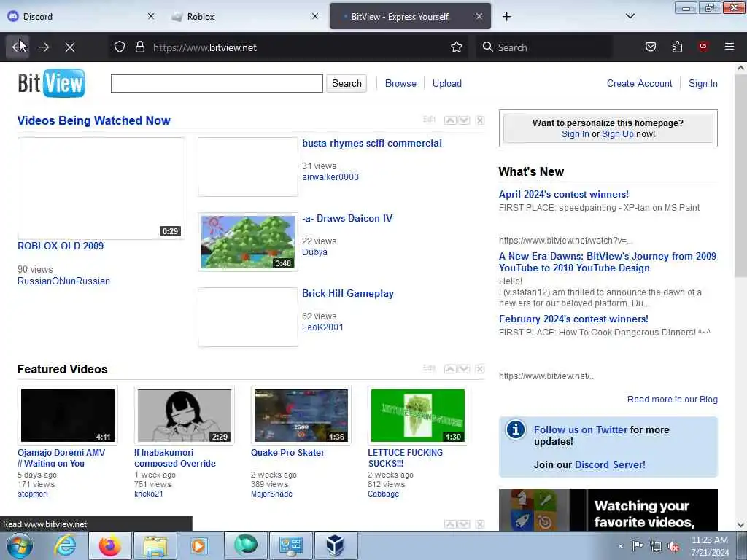
Task: Click the BitView logo
Action: (52, 83)
